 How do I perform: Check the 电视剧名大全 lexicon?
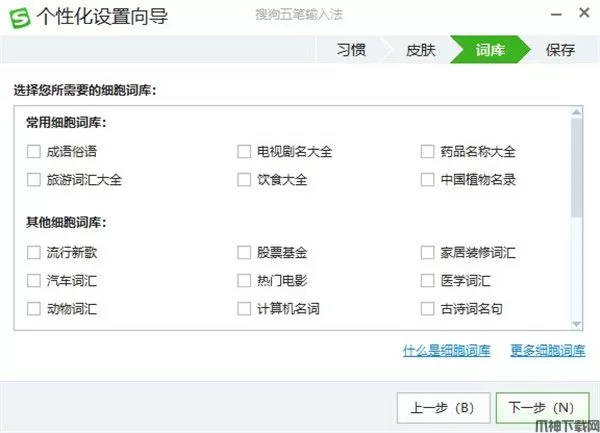[x=244, y=152]
